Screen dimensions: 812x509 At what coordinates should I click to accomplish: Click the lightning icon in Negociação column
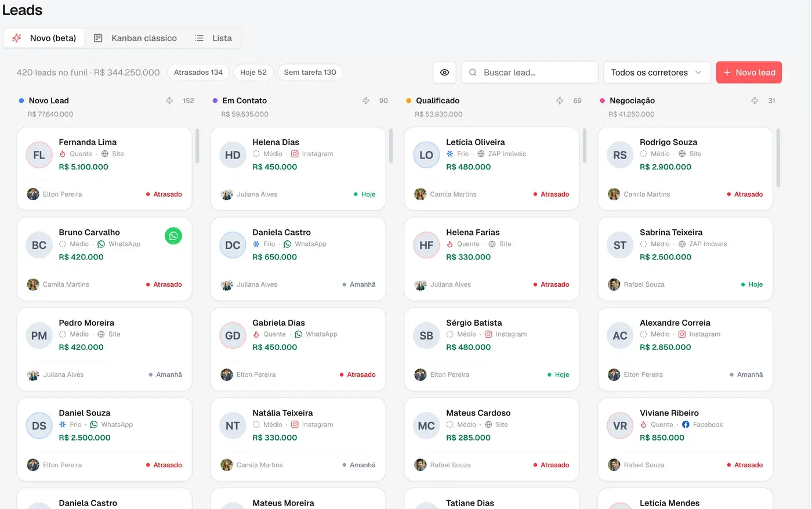click(x=755, y=100)
